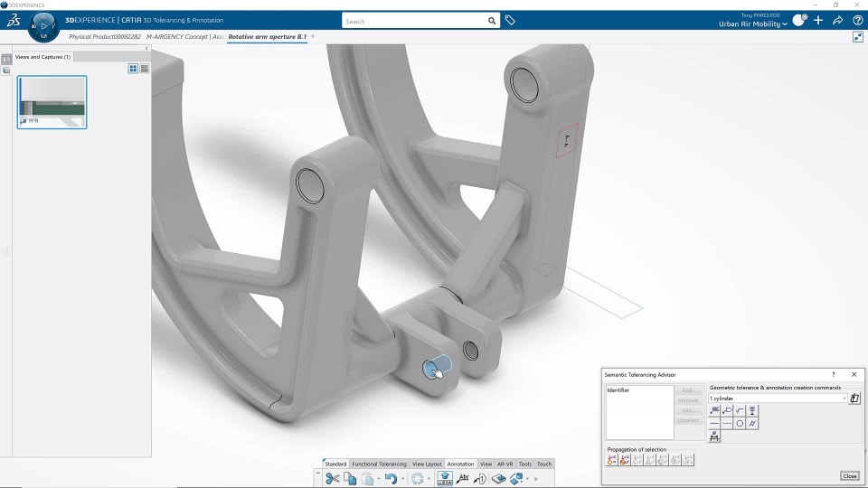Toggle the first propagation of selection option
This screenshot has height=488, width=868.
612,460
